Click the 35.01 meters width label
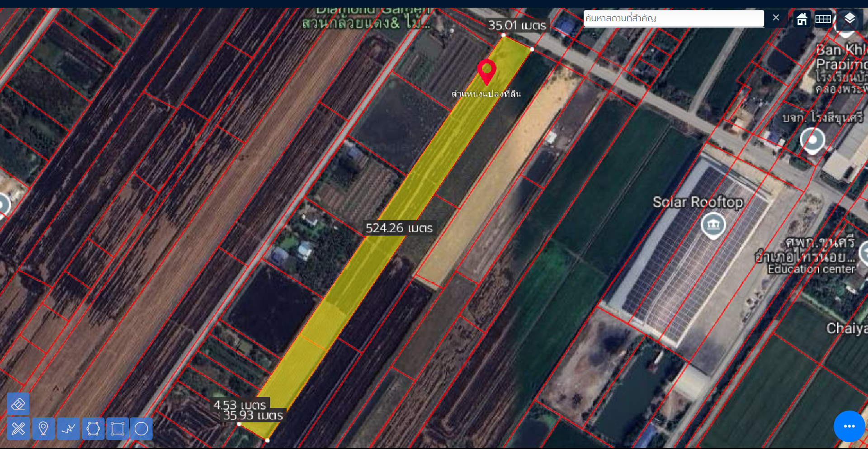The image size is (868, 449). [517, 26]
